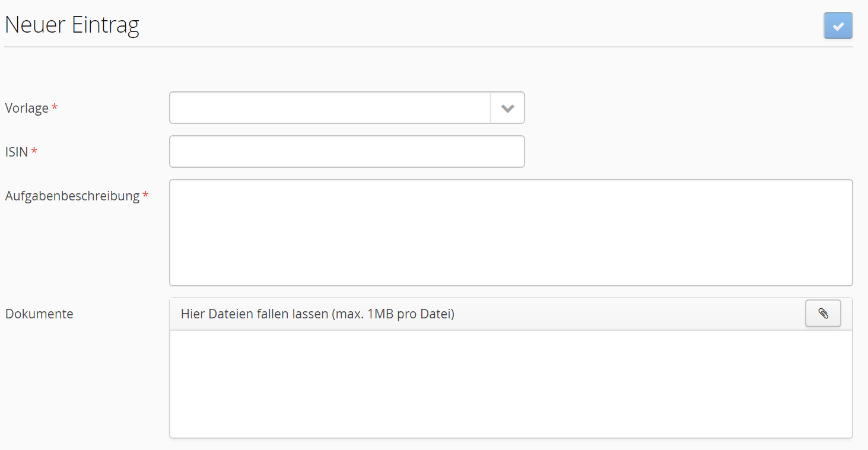Click the Vorlage field label

click(x=27, y=108)
